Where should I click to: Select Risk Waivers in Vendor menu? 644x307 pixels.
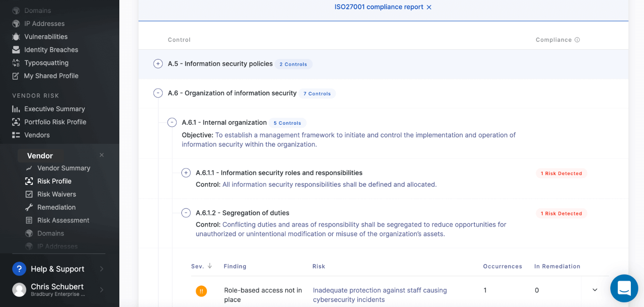(57, 194)
